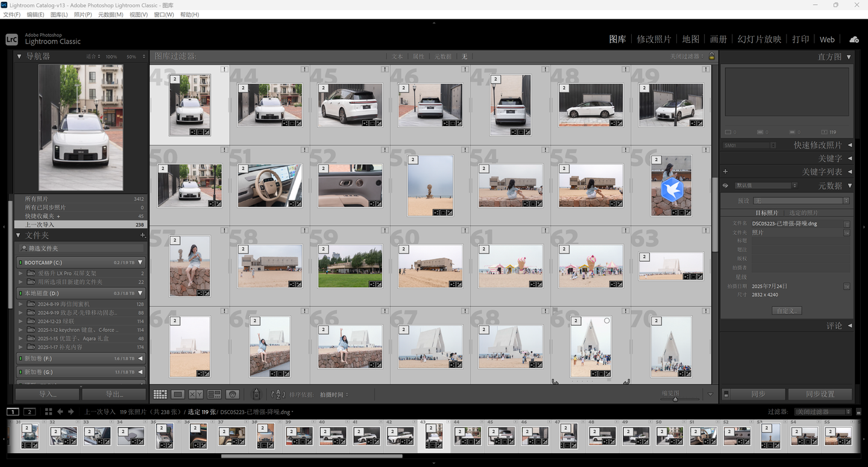Choose 元数据 library filter
Screen dimensions: 868x467
442,56
